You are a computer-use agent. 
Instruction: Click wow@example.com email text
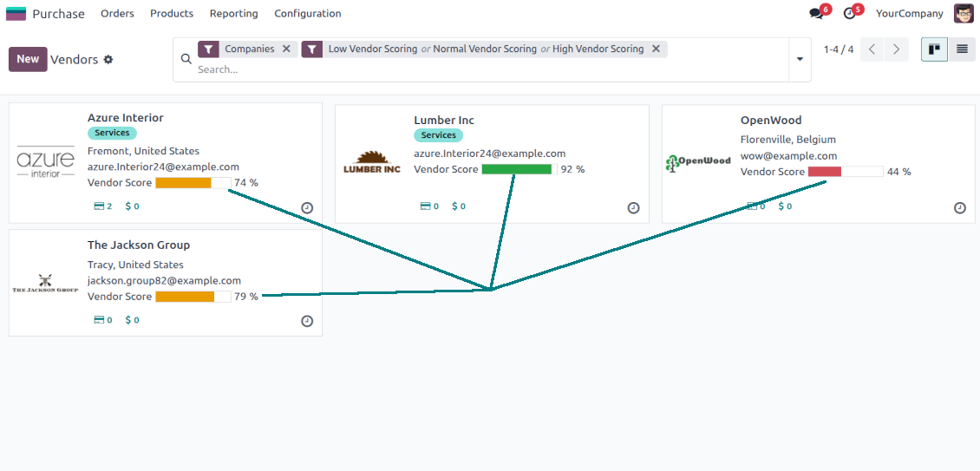(788, 156)
